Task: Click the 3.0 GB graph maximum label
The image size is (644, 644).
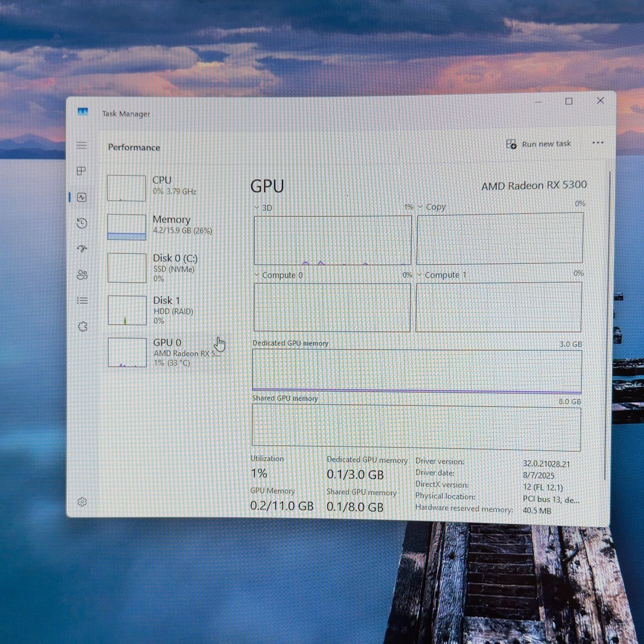Action: (571, 344)
